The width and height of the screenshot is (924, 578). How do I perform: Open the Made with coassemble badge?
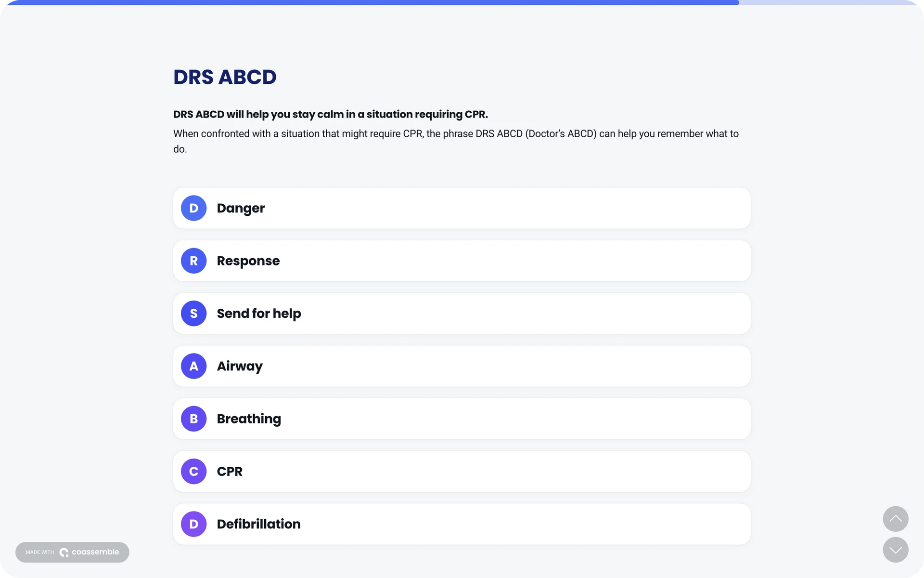tap(72, 552)
